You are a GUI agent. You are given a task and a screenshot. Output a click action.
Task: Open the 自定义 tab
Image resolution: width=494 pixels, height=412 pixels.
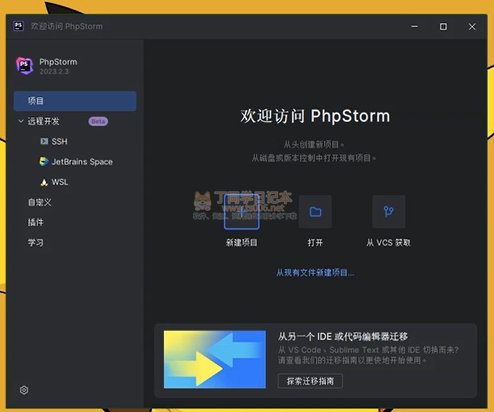pyautogui.click(x=40, y=202)
